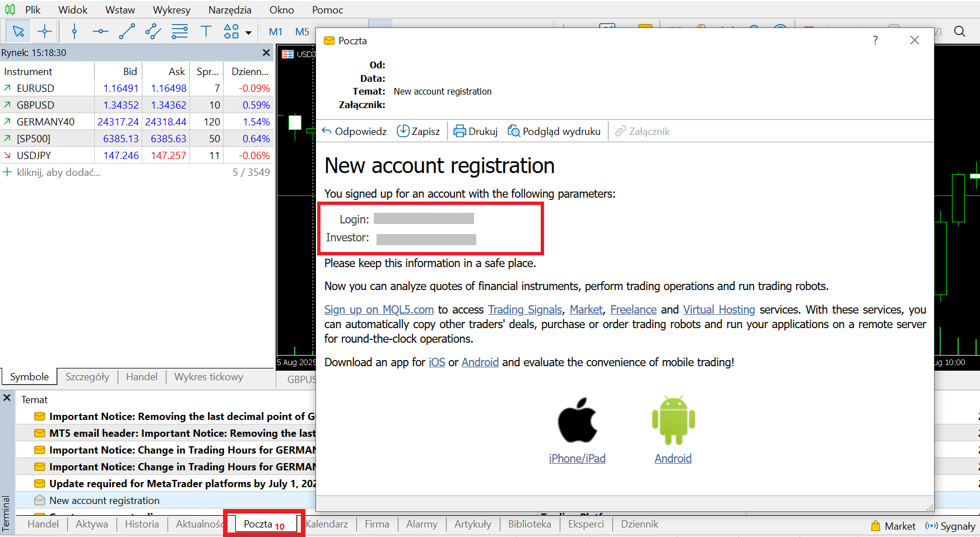The height and width of the screenshot is (537, 980).
Task: Open the Narzędzia menu
Action: 230,10
